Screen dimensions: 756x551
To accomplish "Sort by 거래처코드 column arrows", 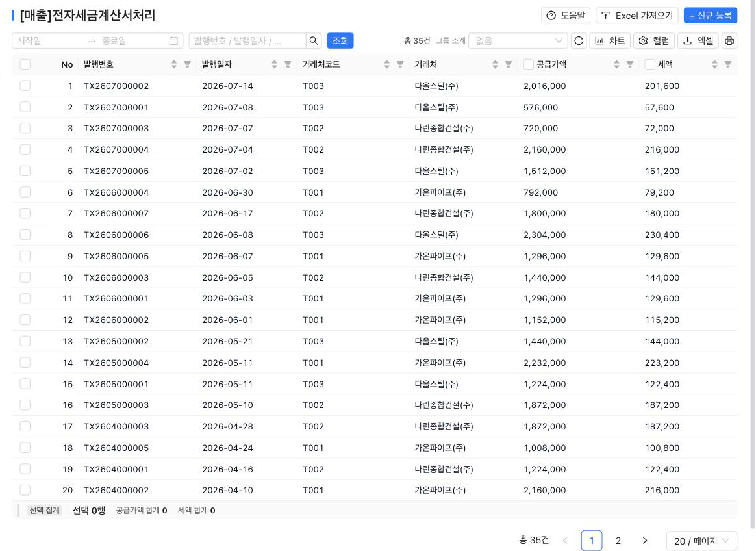I will 386,64.
